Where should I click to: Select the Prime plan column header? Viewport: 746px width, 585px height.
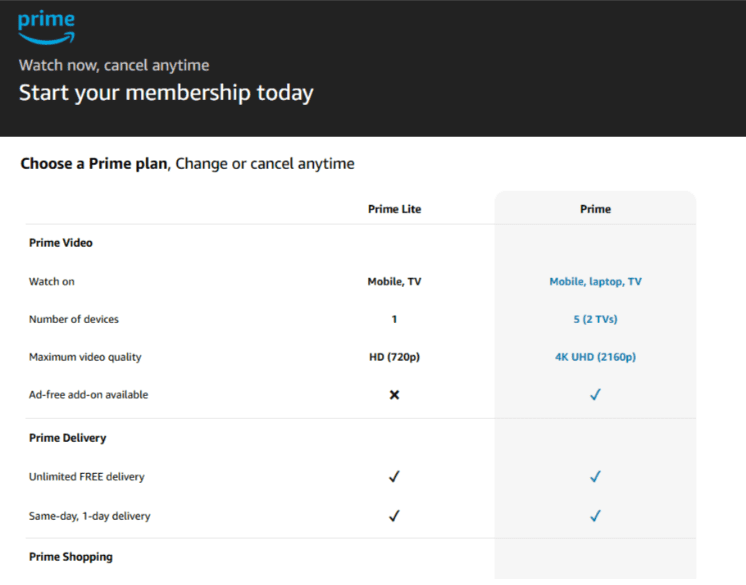pyautogui.click(x=595, y=209)
